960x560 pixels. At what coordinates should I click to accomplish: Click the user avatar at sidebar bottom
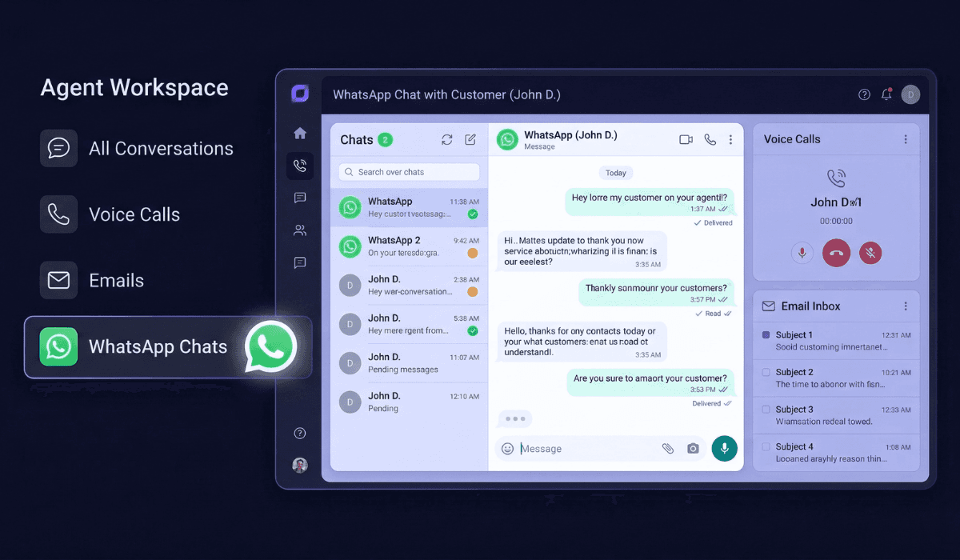pos(300,466)
